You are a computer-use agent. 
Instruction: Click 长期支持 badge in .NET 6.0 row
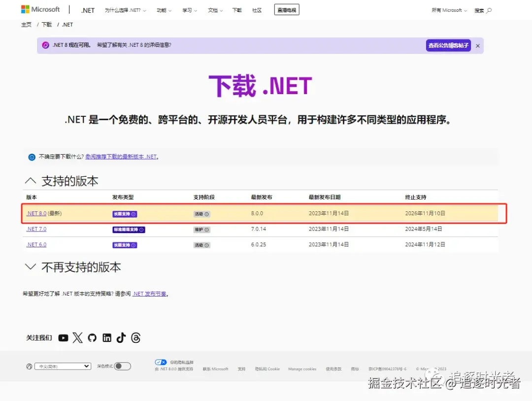pyautogui.click(x=125, y=245)
